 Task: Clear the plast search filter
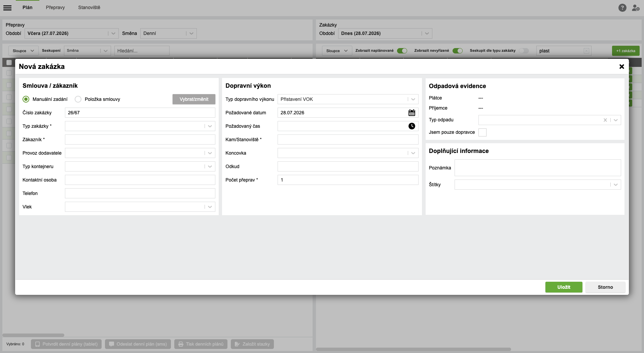pyautogui.click(x=586, y=51)
